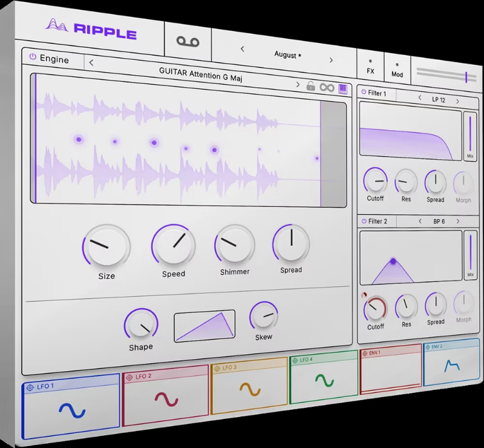The height and width of the screenshot is (448, 484).
Task: Toggle Filter 1 power button
Action: [x=364, y=92]
